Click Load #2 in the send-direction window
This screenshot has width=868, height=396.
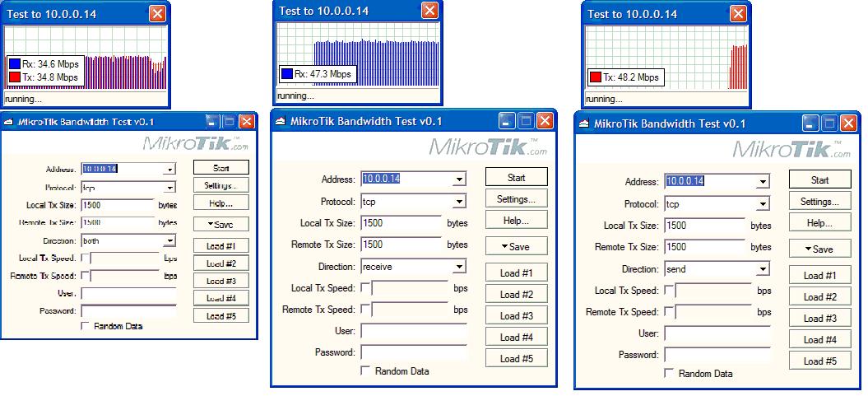tap(819, 297)
